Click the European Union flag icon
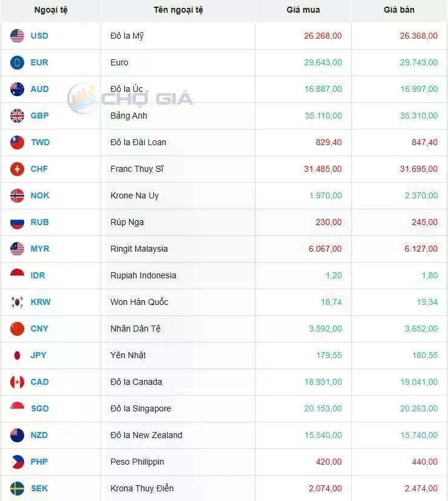Screen dimensions: 448x501 point(18,62)
